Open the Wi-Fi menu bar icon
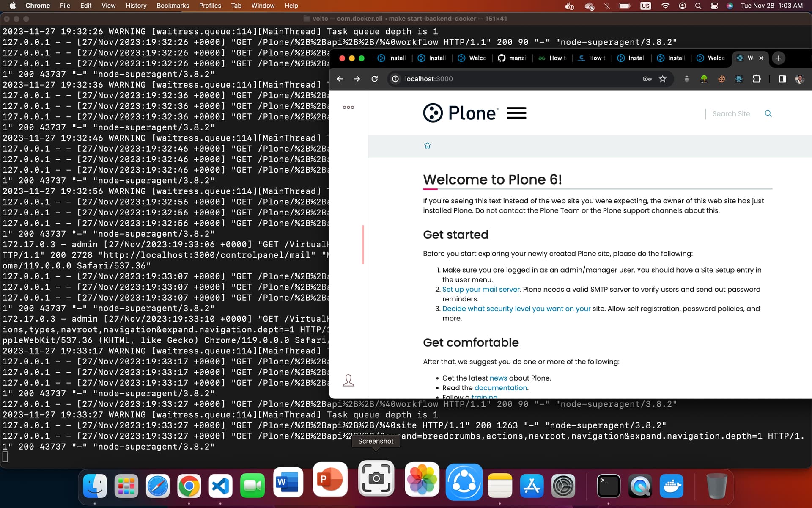The height and width of the screenshot is (508, 812). pos(665,6)
